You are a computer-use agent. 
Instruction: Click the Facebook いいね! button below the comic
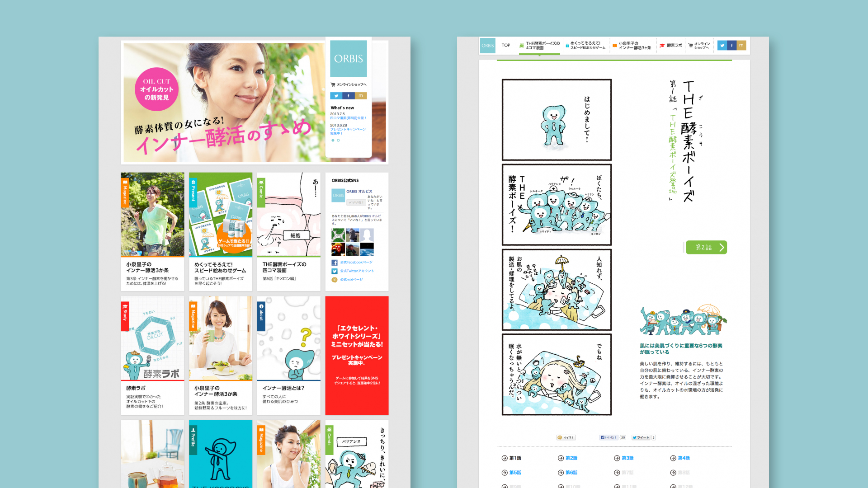[x=608, y=437]
